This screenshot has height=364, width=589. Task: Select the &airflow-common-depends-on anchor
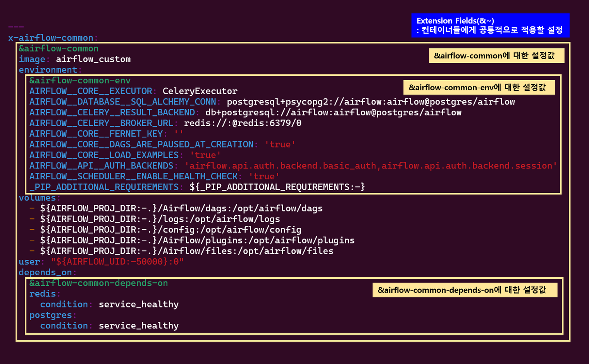pyautogui.click(x=98, y=283)
